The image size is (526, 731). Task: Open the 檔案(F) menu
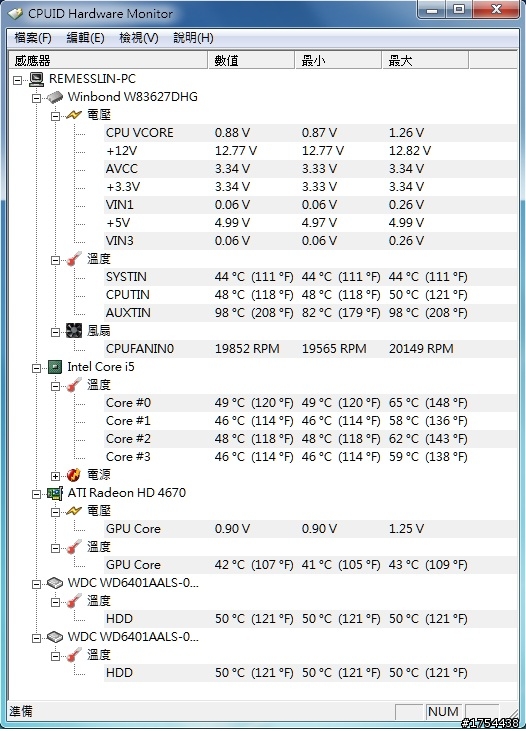[x=33, y=38]
